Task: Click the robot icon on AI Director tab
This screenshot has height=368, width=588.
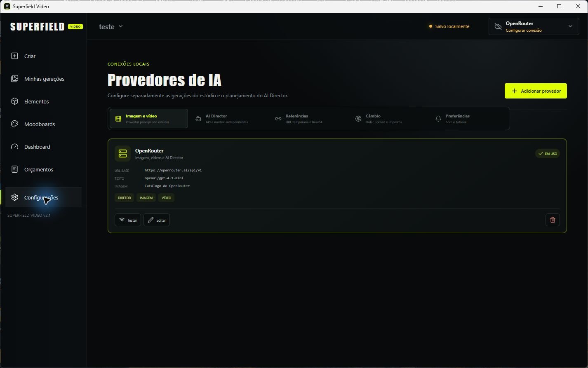Action: (198, 119)
